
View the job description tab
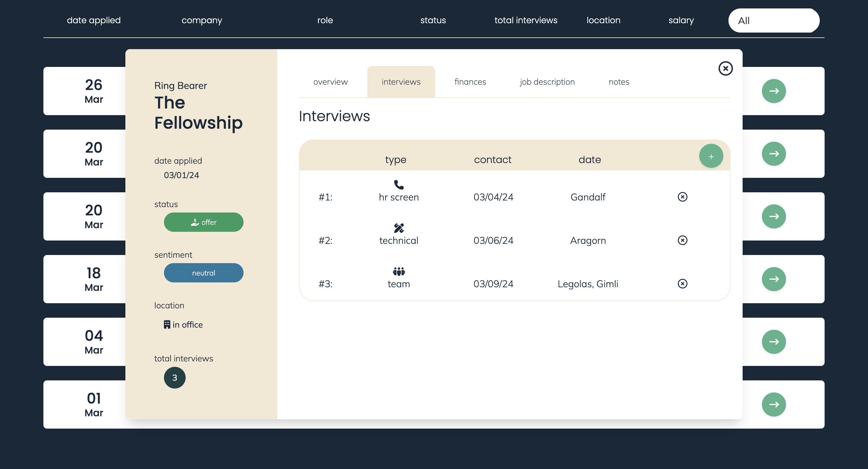[547, 82]
